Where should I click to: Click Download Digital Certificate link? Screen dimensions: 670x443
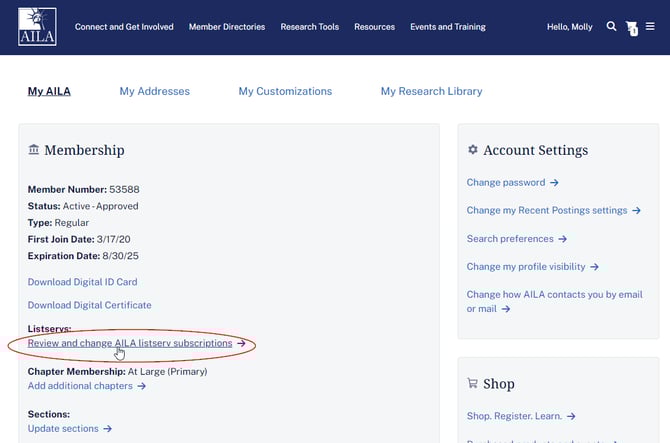90,305
